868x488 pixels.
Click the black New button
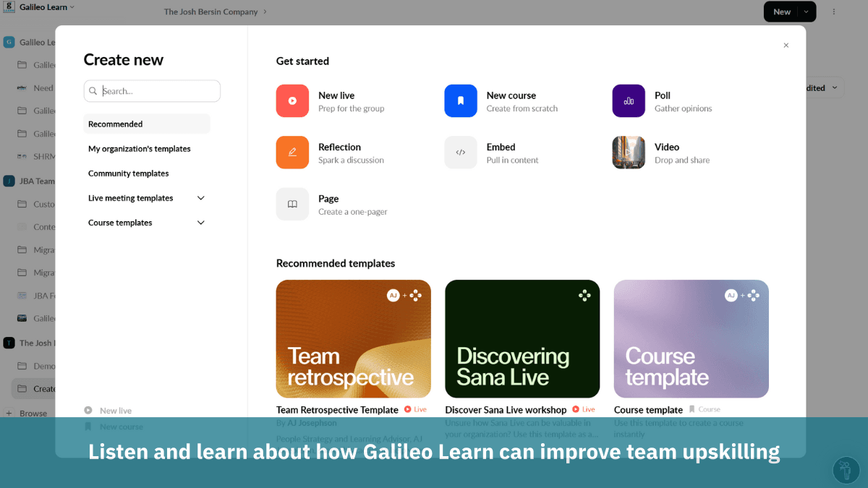781,12
